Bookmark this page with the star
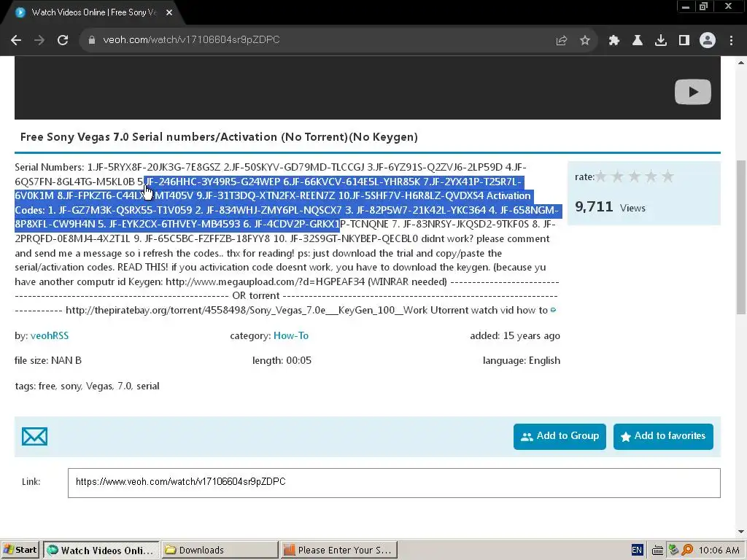The height and width of the screenshot is (560, 747). [x=585, y=41]
